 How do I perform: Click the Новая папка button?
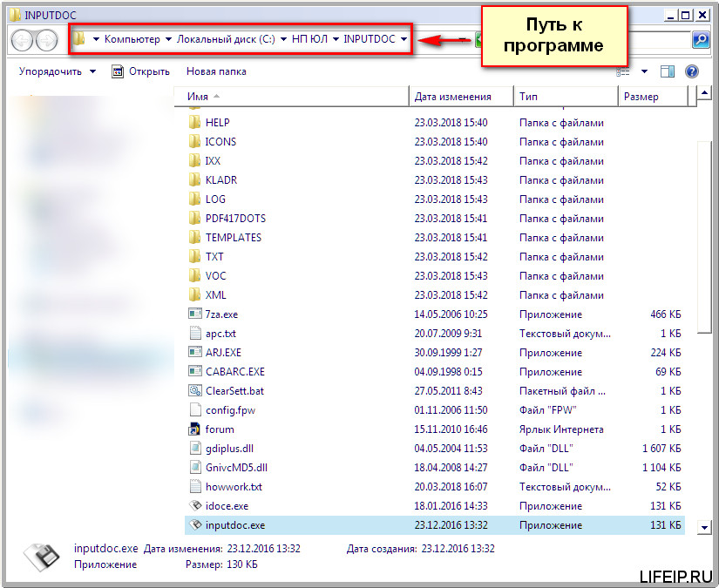pyautogui.click(x=216, y=71)
